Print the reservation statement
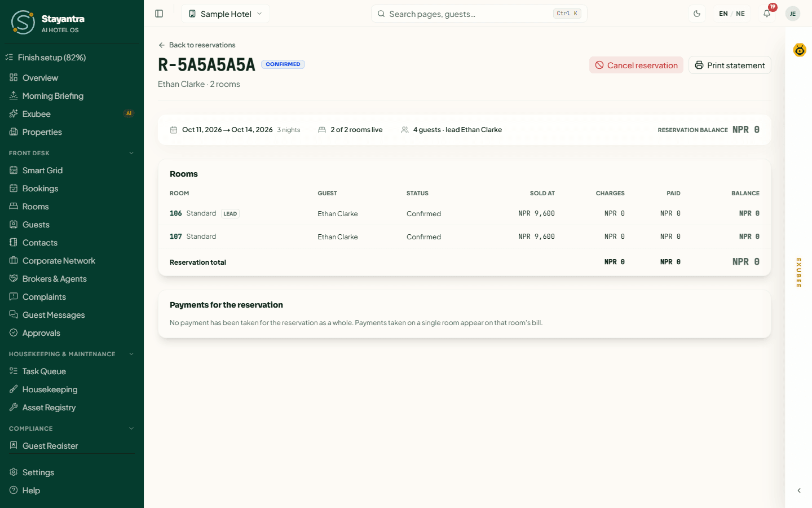Image resolution: width=812 pixels, height=508 pixels. click(730, 65)
